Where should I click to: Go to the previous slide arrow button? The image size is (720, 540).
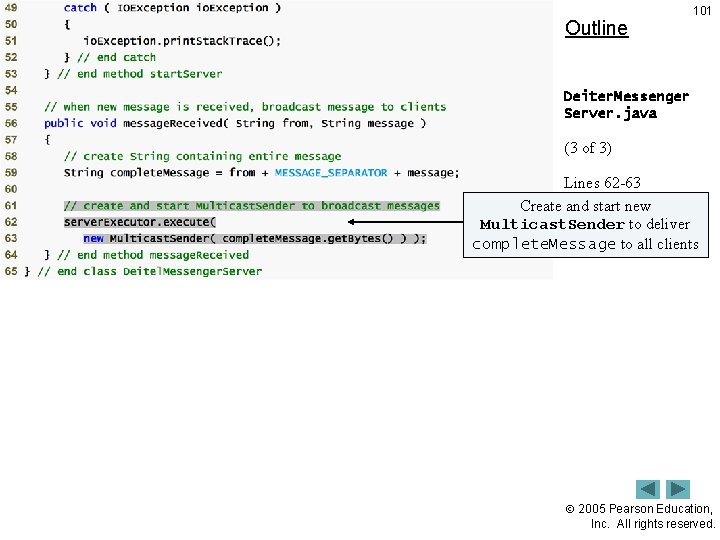pyautogui.click(x=647, y=489)
